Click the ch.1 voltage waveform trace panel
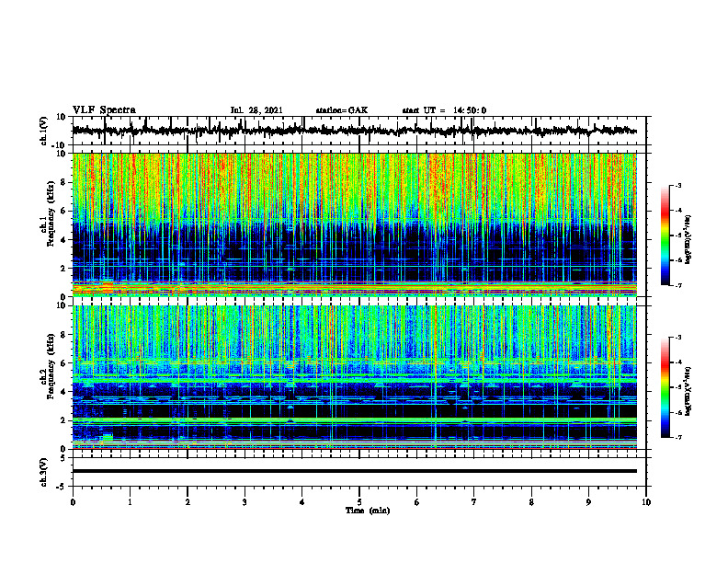 click(x=358, y=131)
